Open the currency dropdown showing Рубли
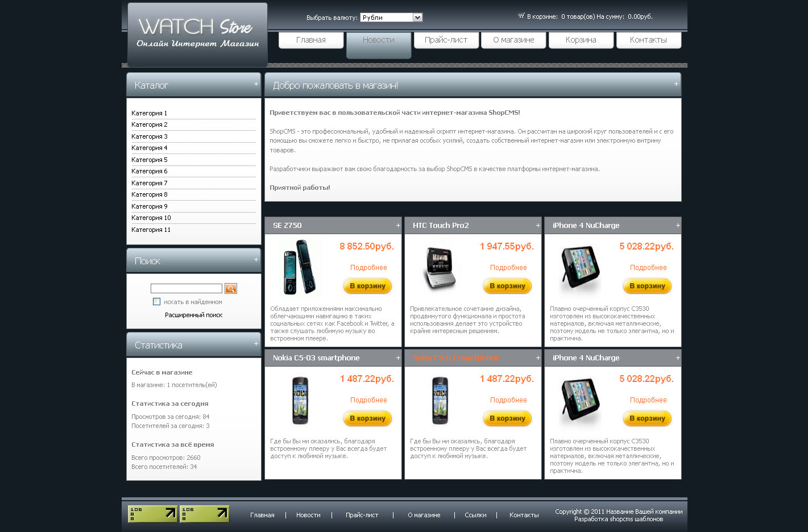Image resolution: width=808 pixels, height=532 pixels. pos(391,18)
